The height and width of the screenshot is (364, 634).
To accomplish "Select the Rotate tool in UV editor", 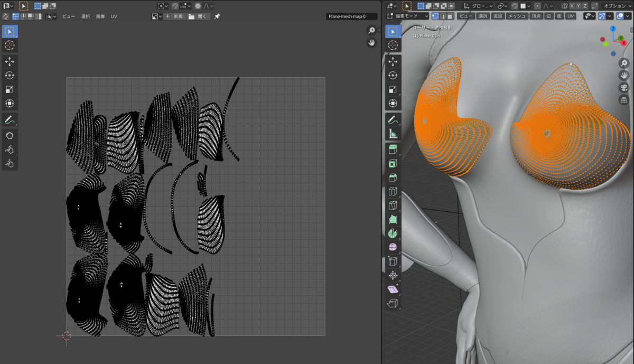I will (x=10, y=76).
